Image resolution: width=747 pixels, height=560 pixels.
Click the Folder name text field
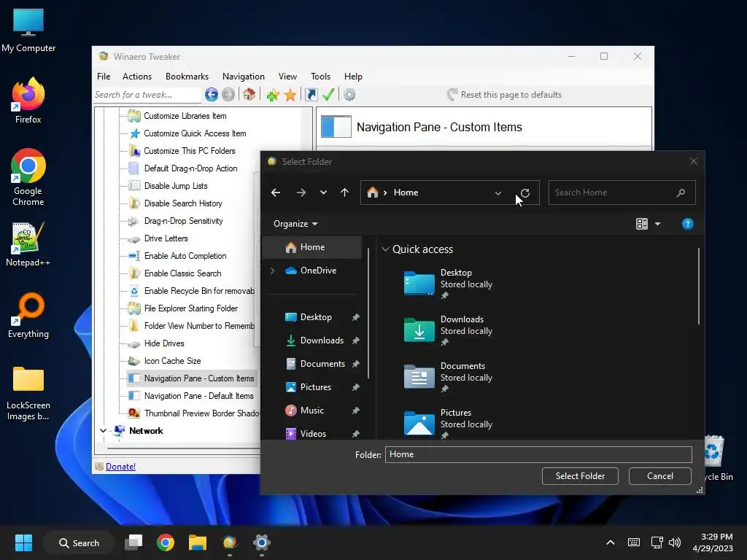tap(538, 454)
